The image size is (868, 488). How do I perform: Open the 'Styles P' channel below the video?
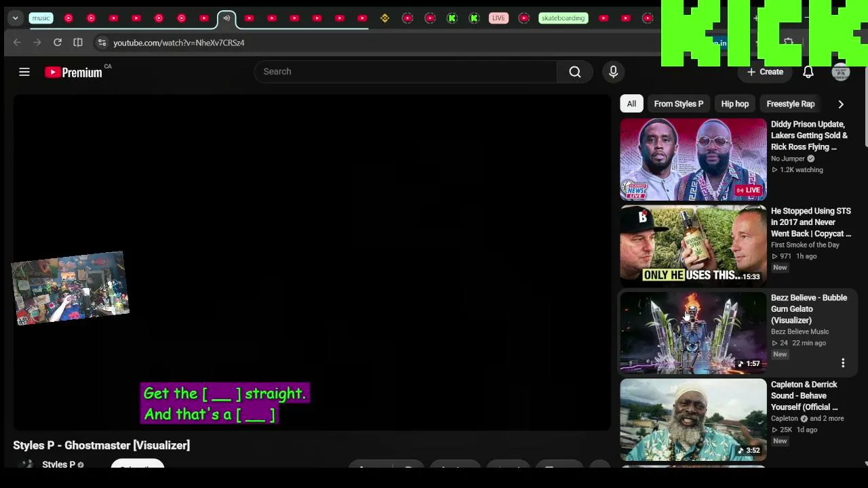[x=58, y=464]
